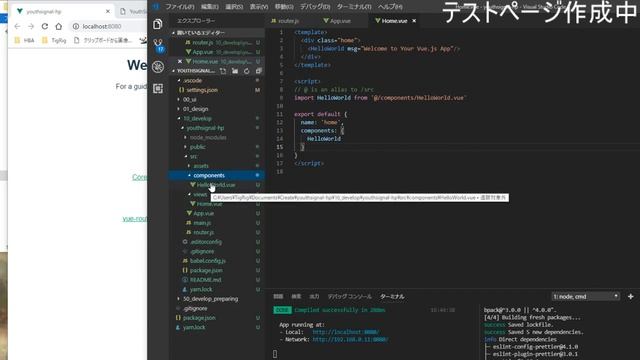
Task: Collapse the .vscode folder
Action: coord(217,80)
